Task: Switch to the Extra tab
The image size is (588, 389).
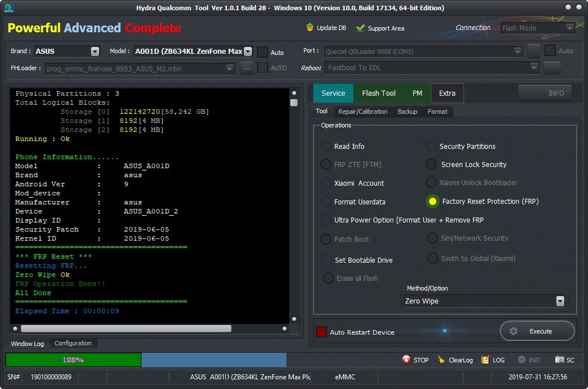Action: click(x=447, y=93)
